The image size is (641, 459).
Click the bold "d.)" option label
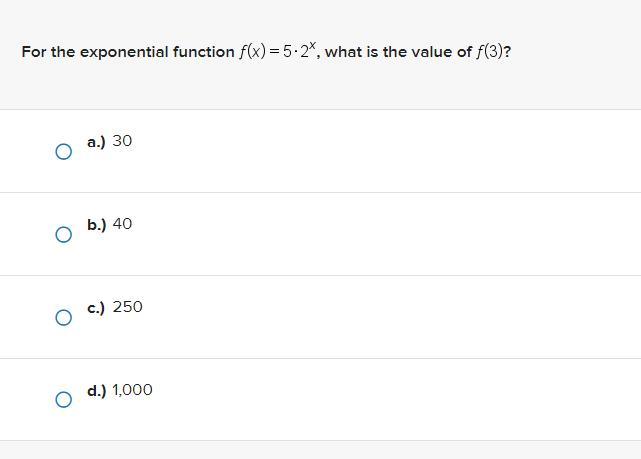pyautogui.click(x=97, y=390)
